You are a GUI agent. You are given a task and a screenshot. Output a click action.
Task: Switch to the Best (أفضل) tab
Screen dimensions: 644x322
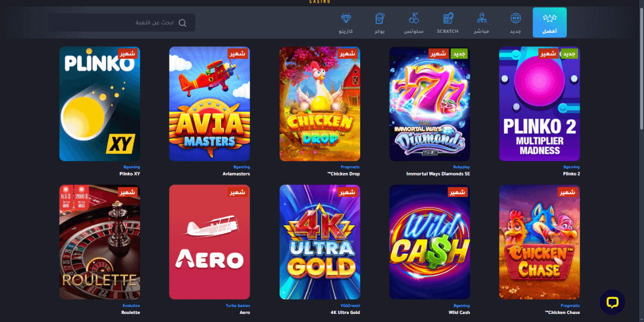pyautogui.click(x=550, y=23)
